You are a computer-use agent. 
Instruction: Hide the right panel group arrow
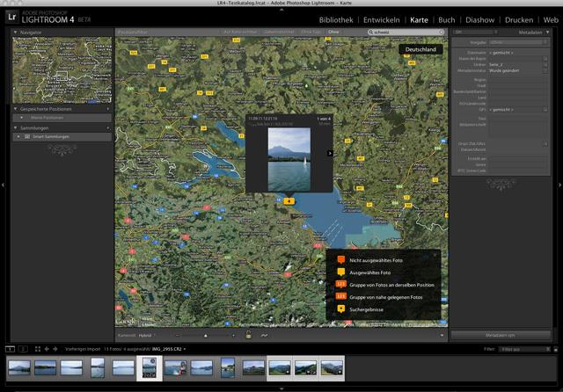pyautogui.click(x=559, y=185)
